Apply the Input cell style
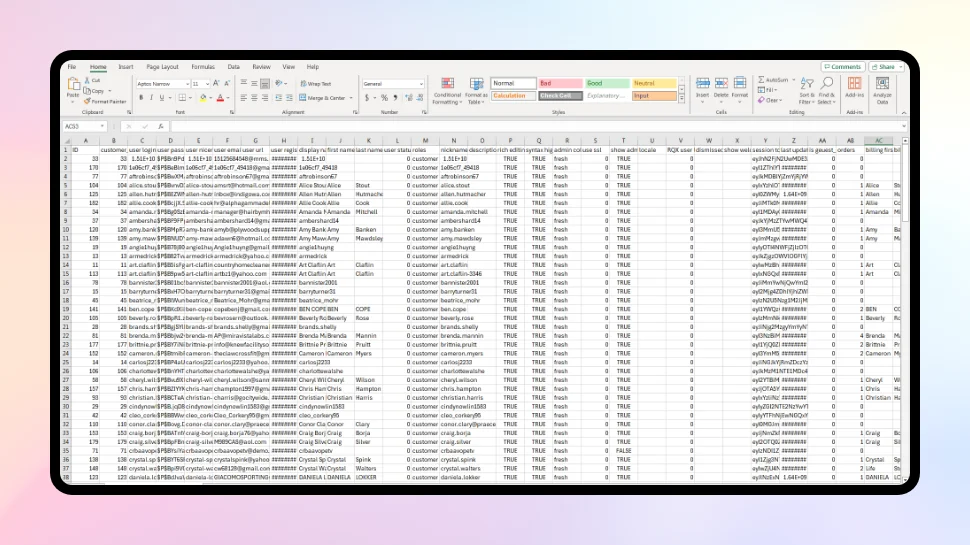 (x=654, y=96)
